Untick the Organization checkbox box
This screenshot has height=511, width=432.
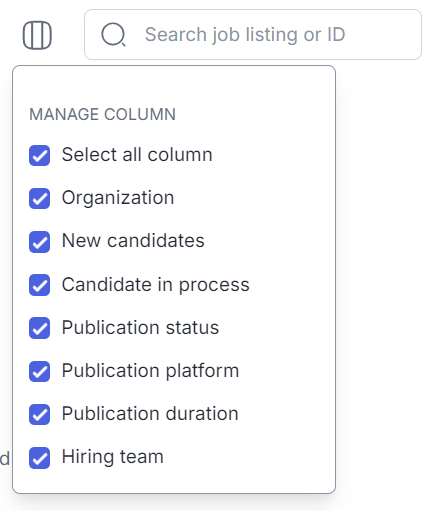pos(39,198)
